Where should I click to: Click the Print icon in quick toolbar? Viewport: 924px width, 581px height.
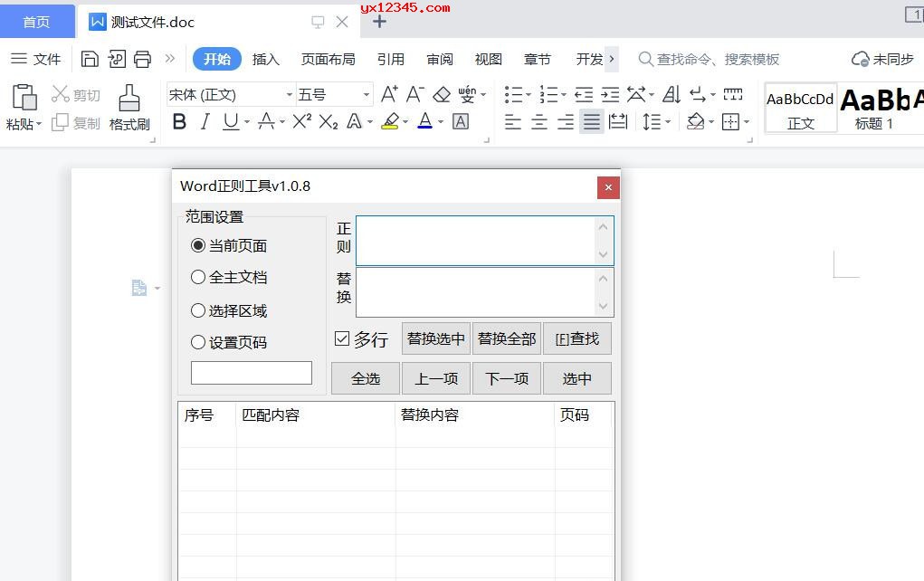click(143, 59)
